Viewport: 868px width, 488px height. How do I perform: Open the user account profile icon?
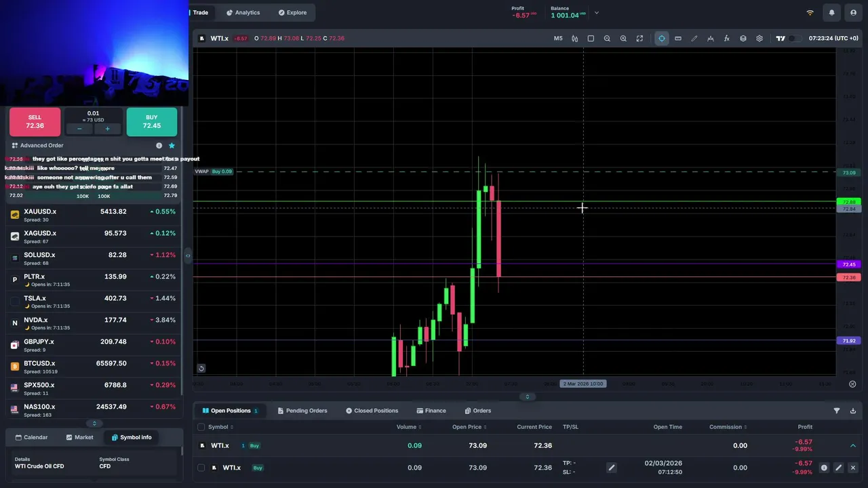853,13
